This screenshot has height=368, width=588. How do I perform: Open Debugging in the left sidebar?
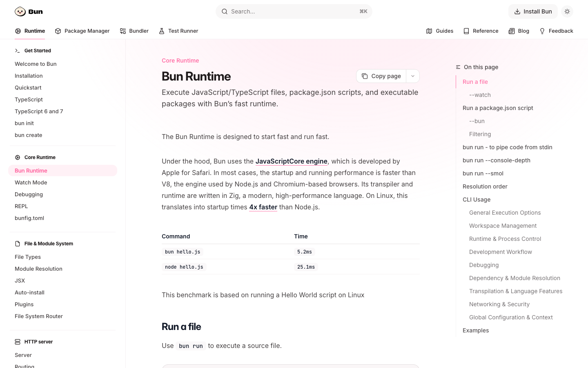(29, 194)
